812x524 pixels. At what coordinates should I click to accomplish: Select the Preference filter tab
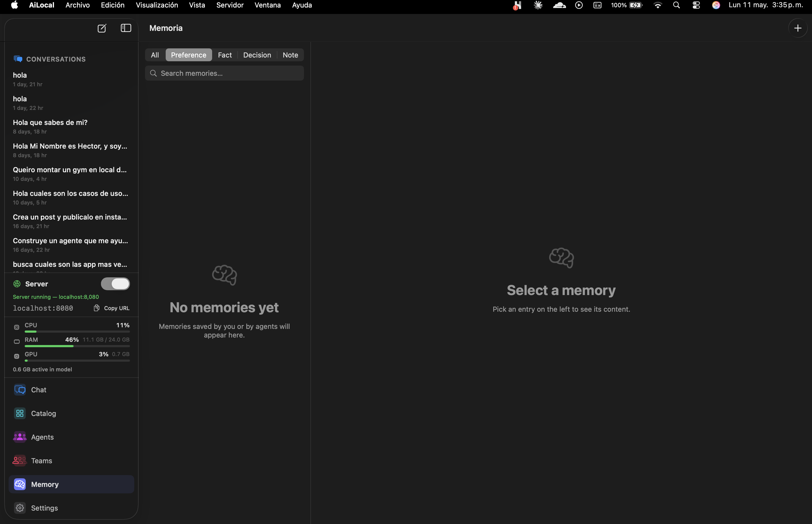point(189,55)
